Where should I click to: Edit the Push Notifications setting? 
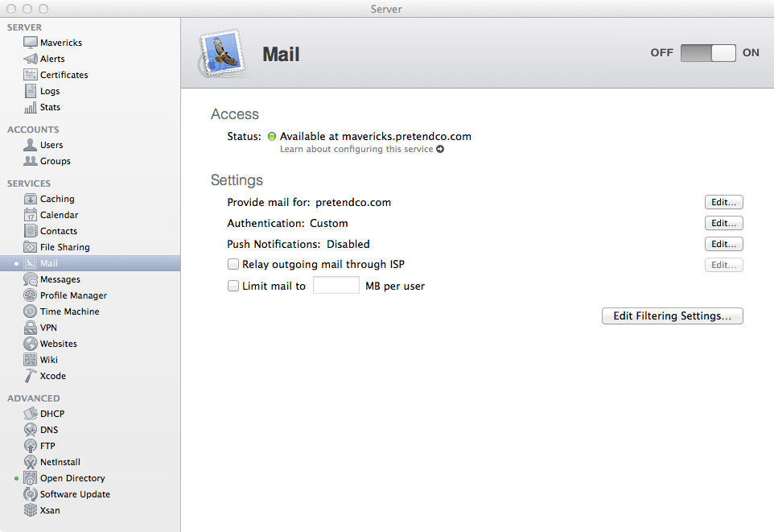723,244
